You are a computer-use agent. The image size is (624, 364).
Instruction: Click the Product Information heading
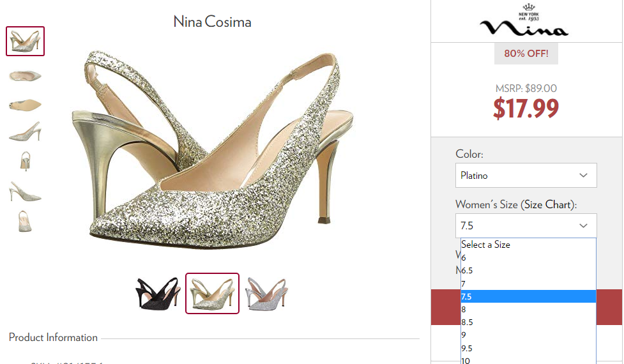click(53, 337)
